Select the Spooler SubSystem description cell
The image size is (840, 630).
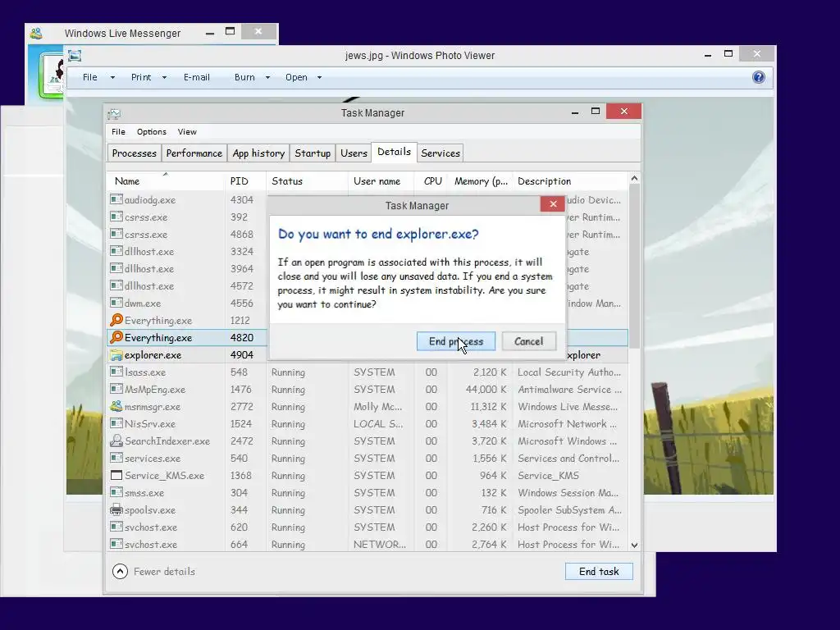point(569,510)
